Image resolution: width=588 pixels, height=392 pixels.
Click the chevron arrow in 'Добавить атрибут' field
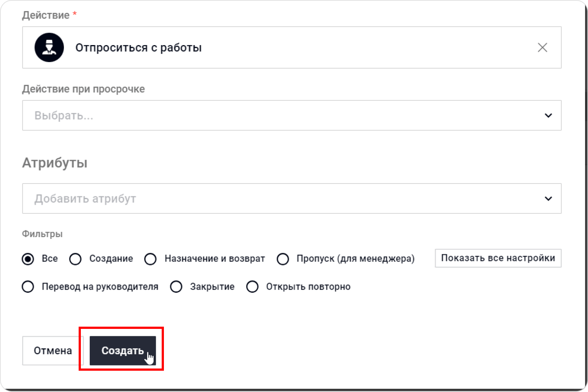point(548,199)
